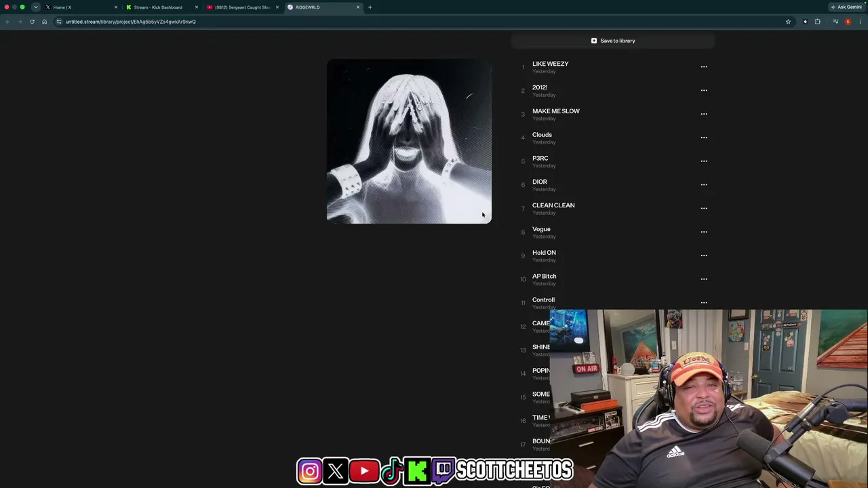The image size is (868, 488).
Task: Go to the browser home page
Action: click(x=45, y=22)
